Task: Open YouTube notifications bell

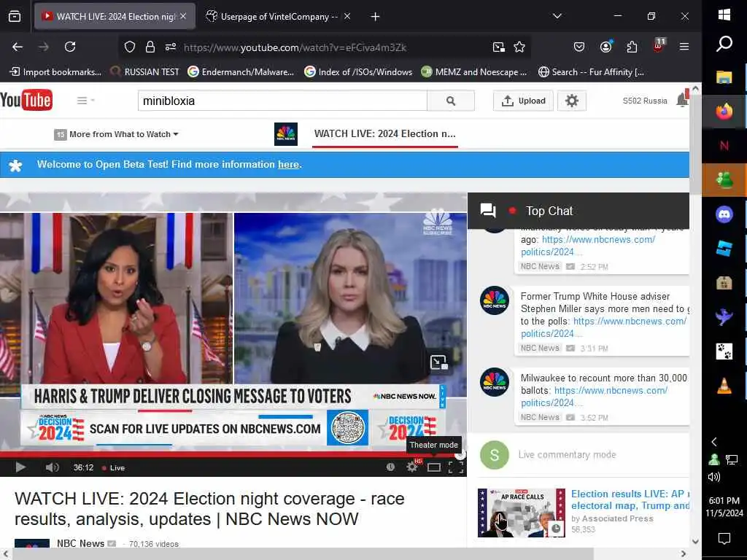Action: [682, 99]
